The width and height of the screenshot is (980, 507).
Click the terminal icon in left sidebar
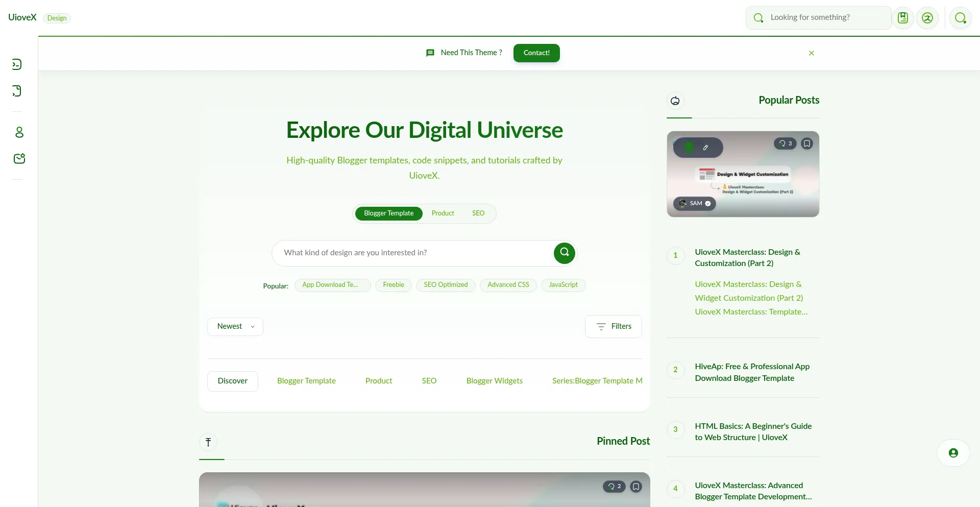(17, 64)
